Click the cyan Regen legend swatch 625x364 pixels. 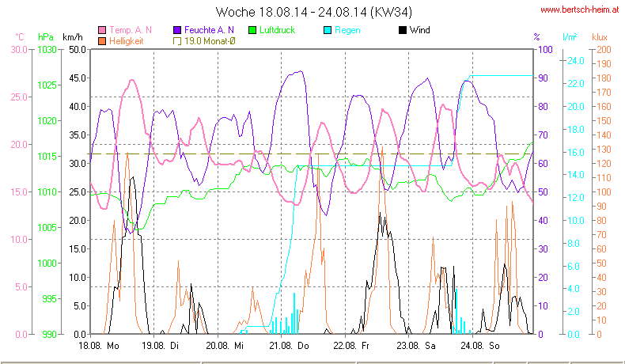click(328, 30)
